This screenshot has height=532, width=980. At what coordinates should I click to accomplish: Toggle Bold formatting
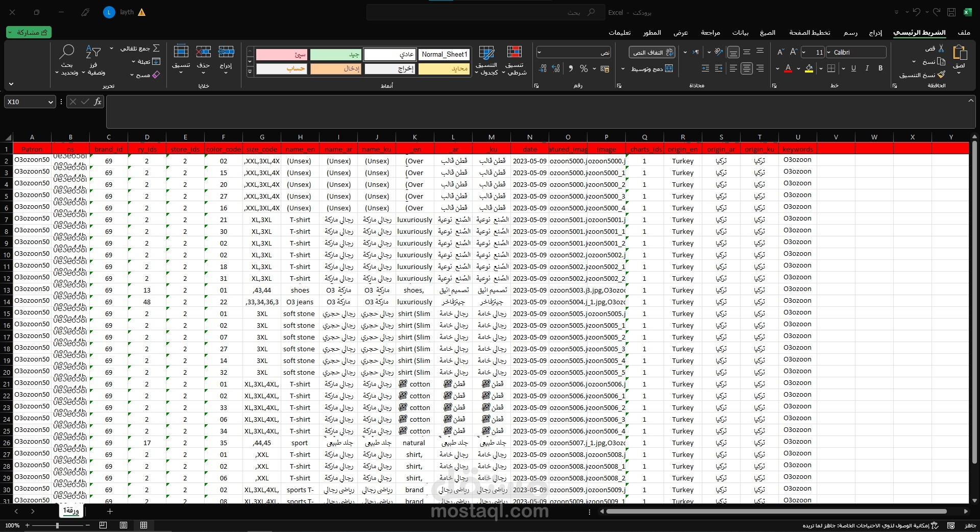click(880, 68)
